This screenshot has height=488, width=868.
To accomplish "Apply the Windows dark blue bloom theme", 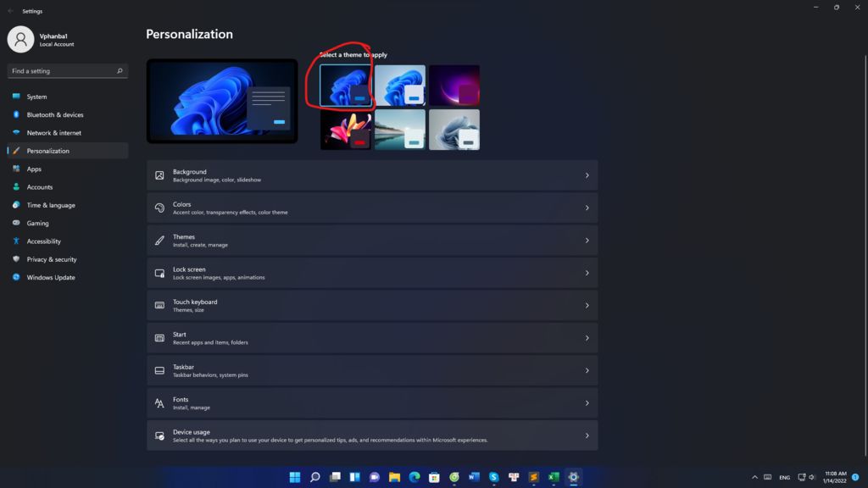I will tap(346, 86).
